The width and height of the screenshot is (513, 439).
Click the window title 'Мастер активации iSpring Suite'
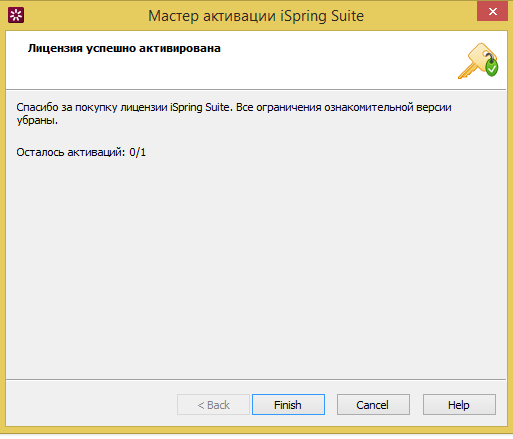(x=256, y=16)
